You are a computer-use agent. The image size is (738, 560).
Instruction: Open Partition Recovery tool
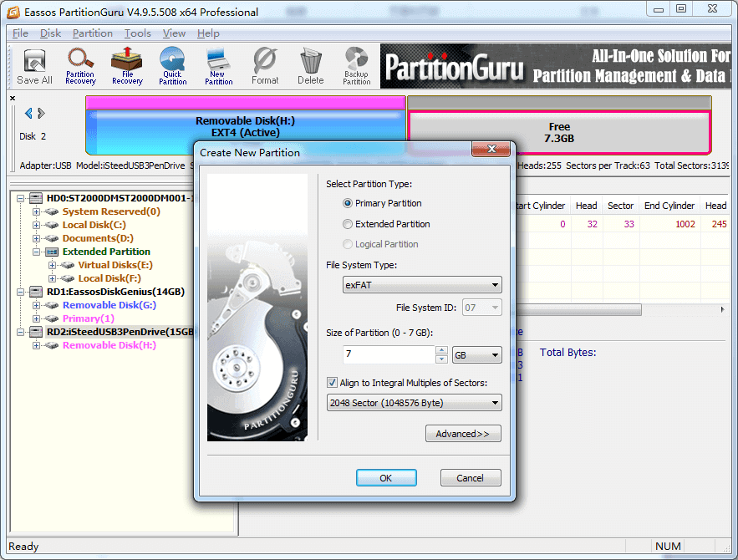(x=80, y=67)
